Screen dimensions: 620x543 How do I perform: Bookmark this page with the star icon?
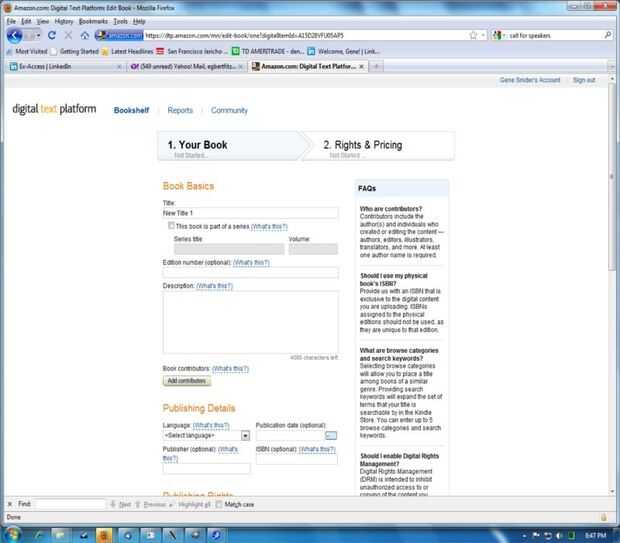[473, 36]
